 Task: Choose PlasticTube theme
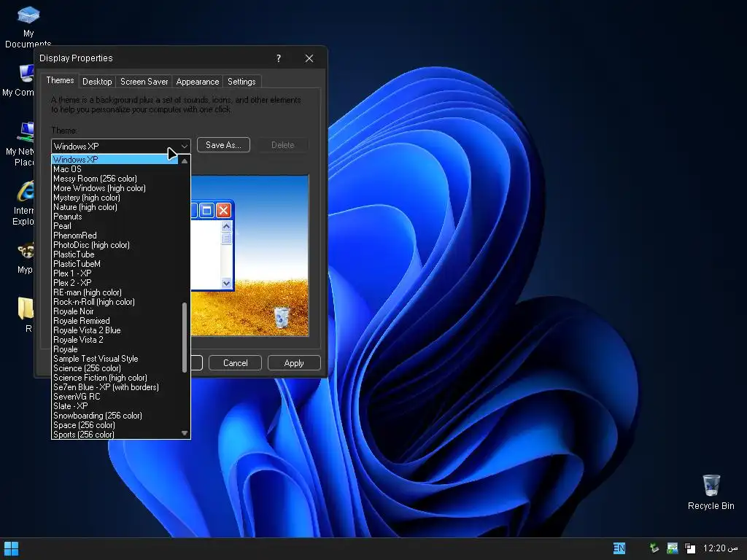pos(115,254)
